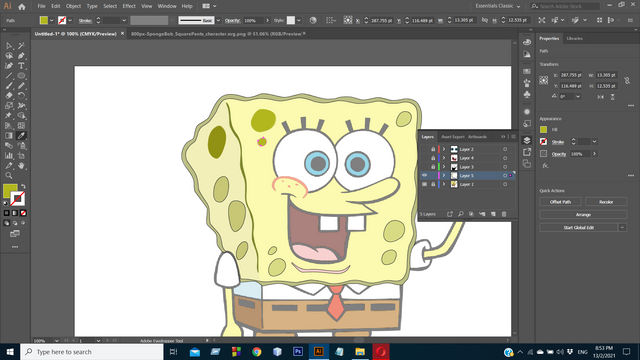
Task: Click the Start Global Edit button
Action: pos(578,227)
